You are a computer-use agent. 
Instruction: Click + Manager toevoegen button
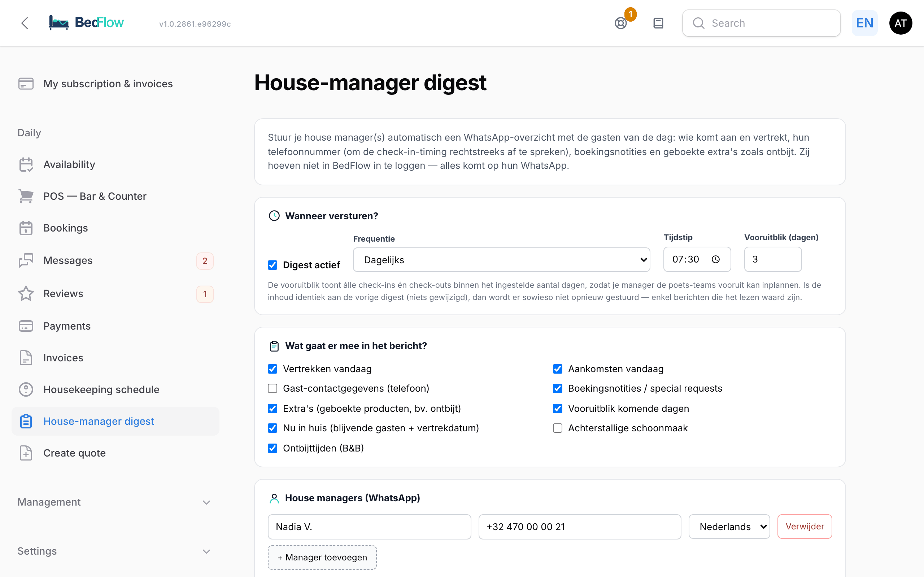point(322,558)
